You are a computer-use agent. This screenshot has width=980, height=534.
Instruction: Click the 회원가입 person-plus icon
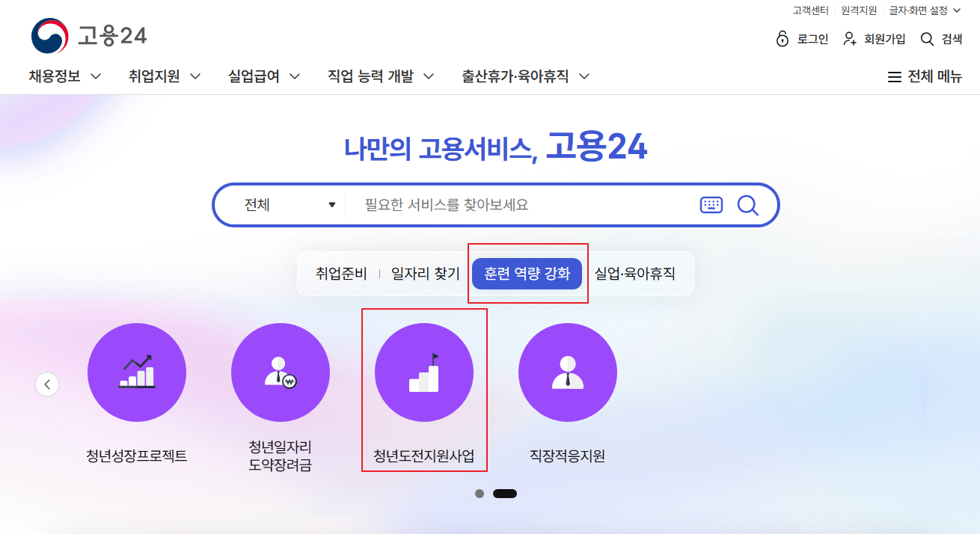pyautogui.click(x=850, y=39)
